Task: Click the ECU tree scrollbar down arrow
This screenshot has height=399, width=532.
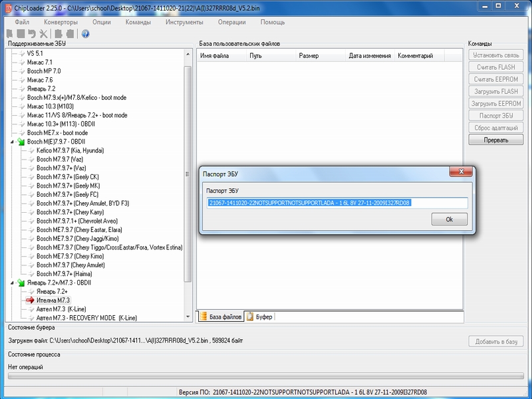Action: pyautogui.click(x=188, y=317)
